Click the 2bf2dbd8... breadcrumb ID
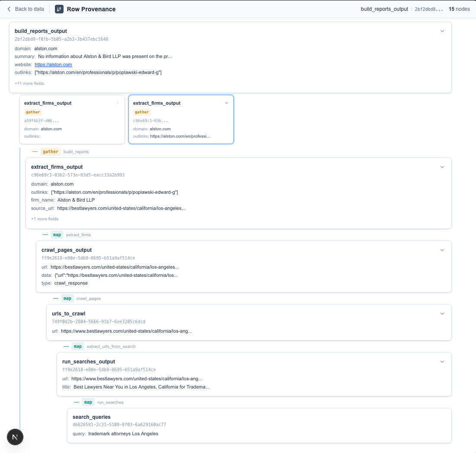Image resolution: width=476 pixels, height=453 pixels. tap(428, 9)
